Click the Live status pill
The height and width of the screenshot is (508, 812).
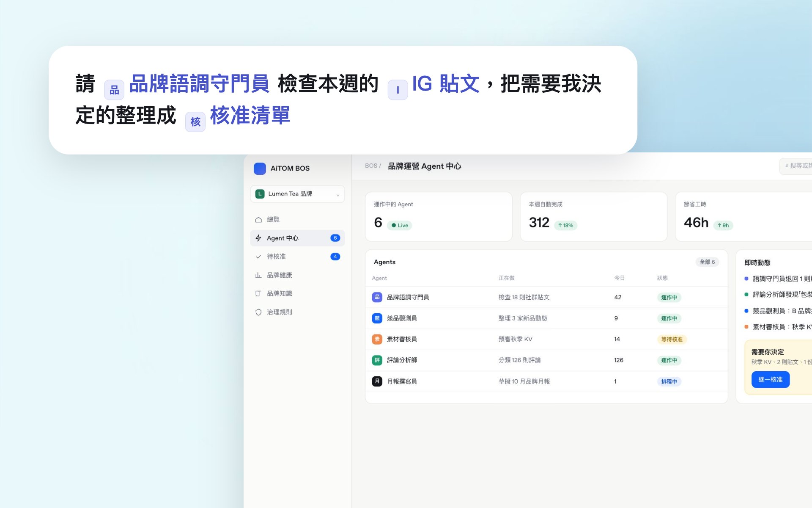[x=400, y=226]
